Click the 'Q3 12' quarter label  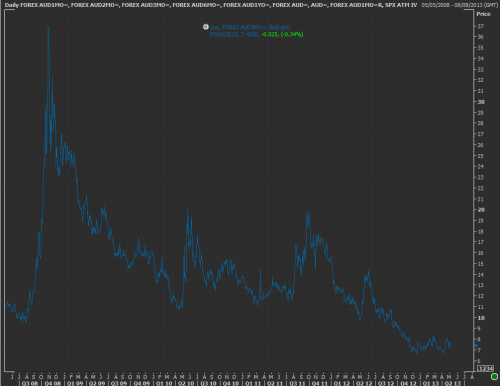tap(386, 383)
